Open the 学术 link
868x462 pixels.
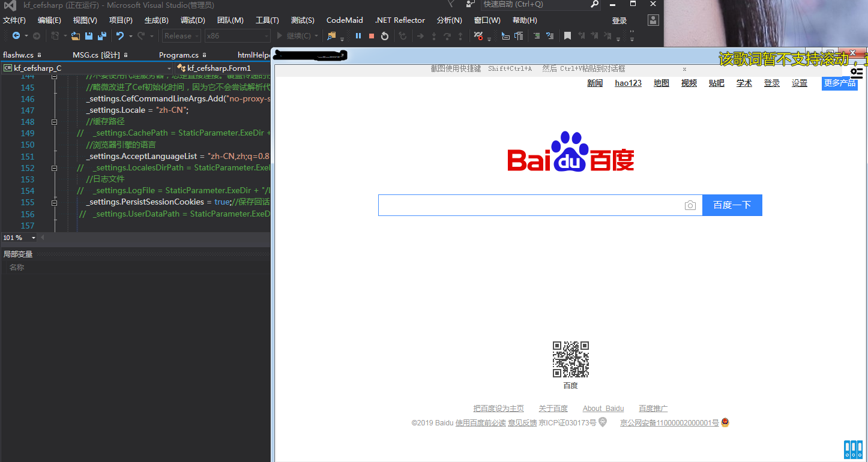coord(744,83)
